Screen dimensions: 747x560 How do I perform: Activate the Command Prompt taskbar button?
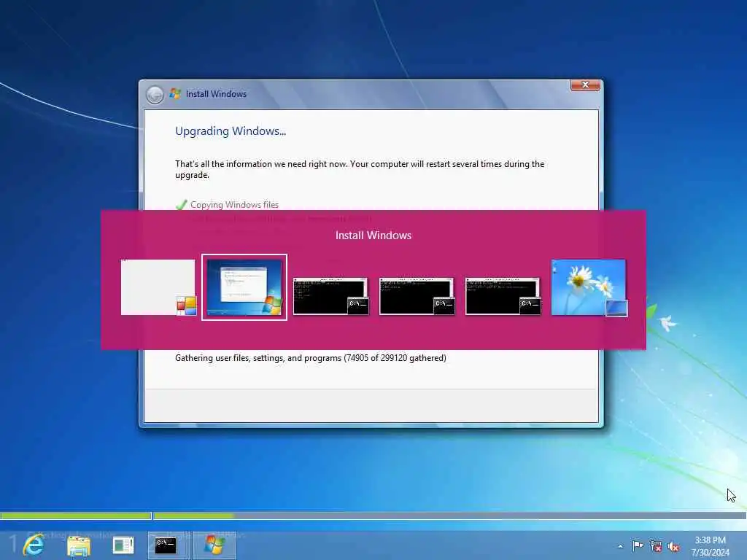coord(166,545)
